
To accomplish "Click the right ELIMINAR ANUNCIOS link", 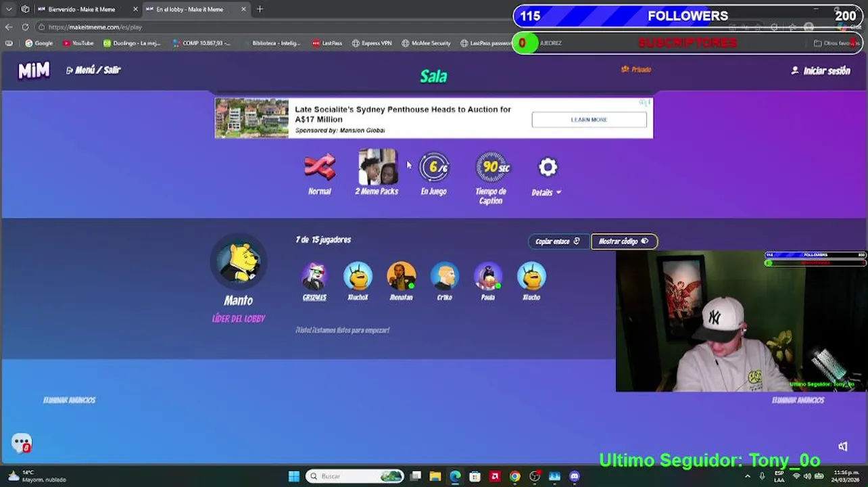I will click(798, 400).
